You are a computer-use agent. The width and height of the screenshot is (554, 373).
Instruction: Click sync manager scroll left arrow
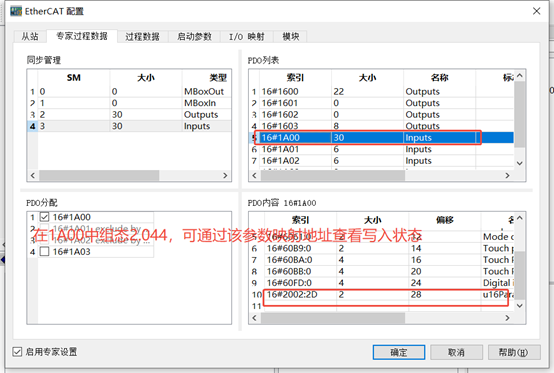[x=33, y=175]
